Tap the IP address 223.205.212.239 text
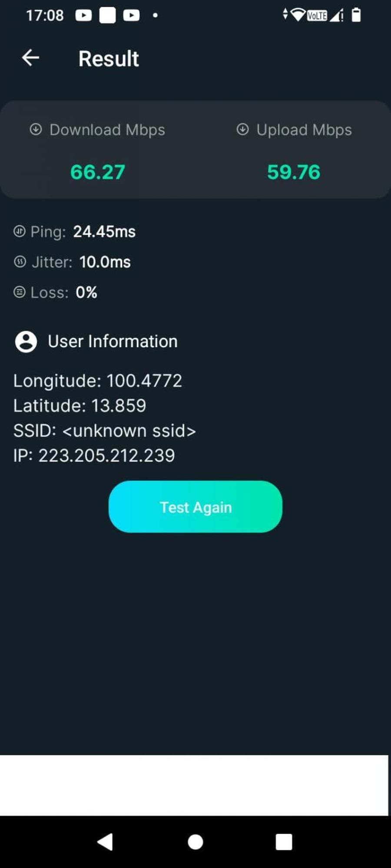This screenshot has height=868, width=391. (94, 456)
